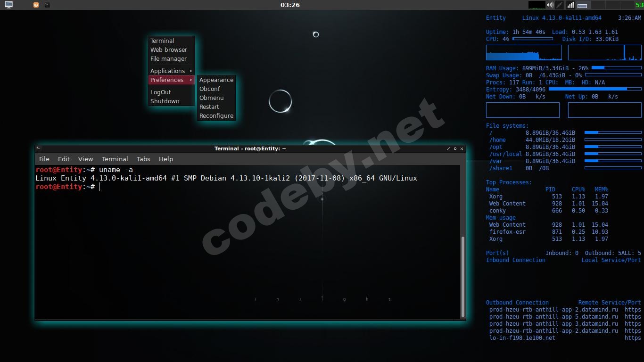Open the Terminal menu in menu bar
Screen dimensions: 644x362
[115, 159]
